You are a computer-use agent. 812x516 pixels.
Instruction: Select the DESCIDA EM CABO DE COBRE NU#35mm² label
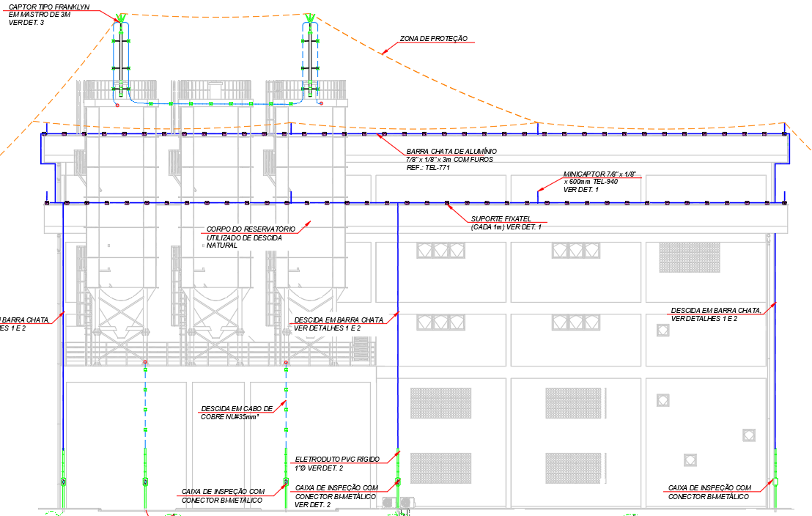[237, 413]
